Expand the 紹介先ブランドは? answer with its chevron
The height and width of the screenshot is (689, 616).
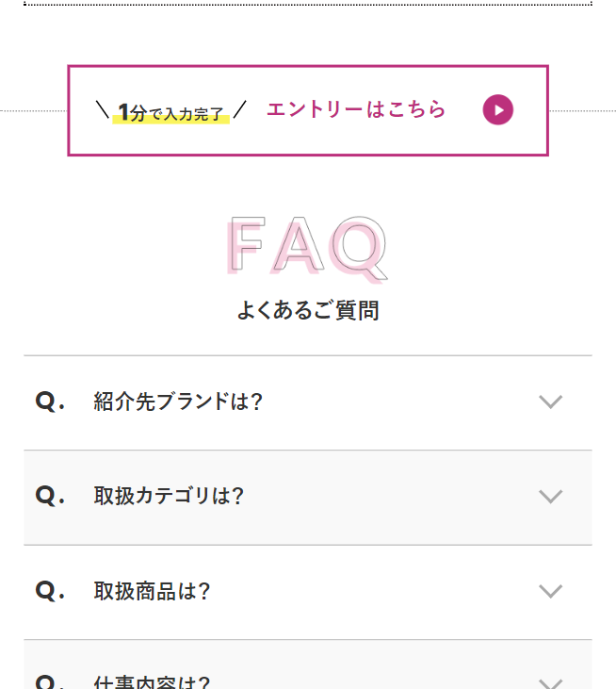pos(550,402)
